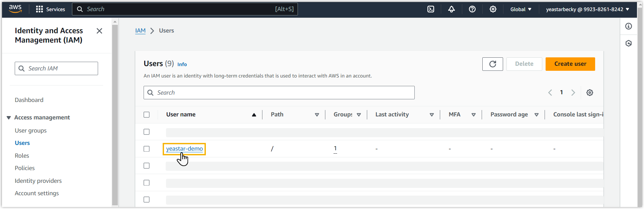Click the help question mark icon
Screen dimensions: 644x209
tap(472, 9)
